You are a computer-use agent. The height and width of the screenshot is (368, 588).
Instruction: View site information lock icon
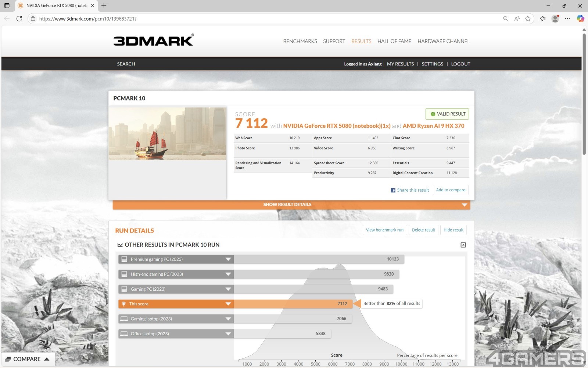pyautogui.click(x=33, y=19)
